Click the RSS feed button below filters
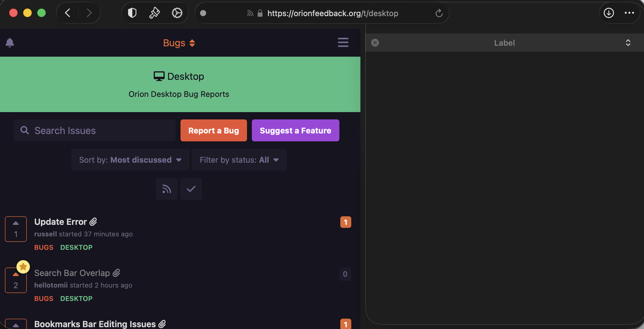Screen dimensions: 644x329 [x=166, y=189]
